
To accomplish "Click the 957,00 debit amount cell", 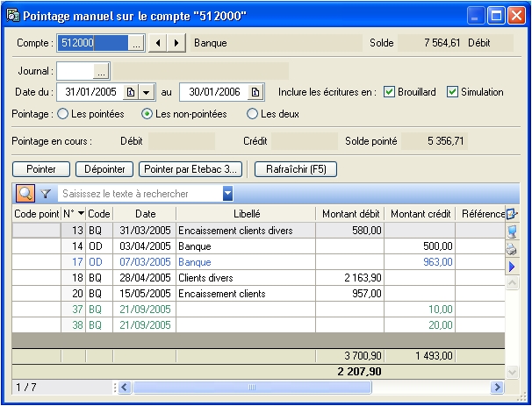I will click(349, 294).
